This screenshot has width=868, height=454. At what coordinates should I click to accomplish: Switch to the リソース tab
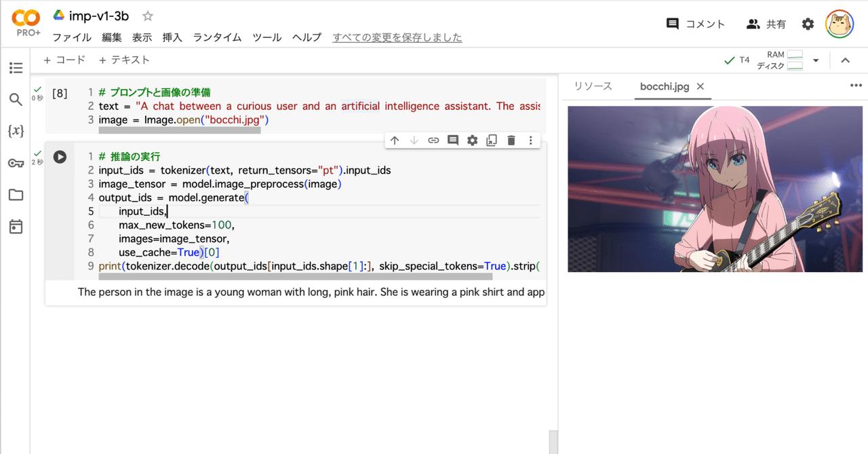592,86
